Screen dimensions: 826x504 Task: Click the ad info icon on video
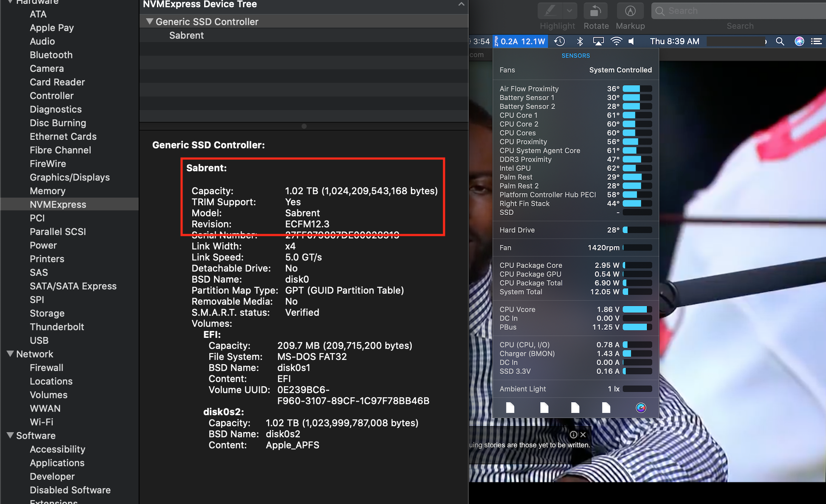click(573, 435)
